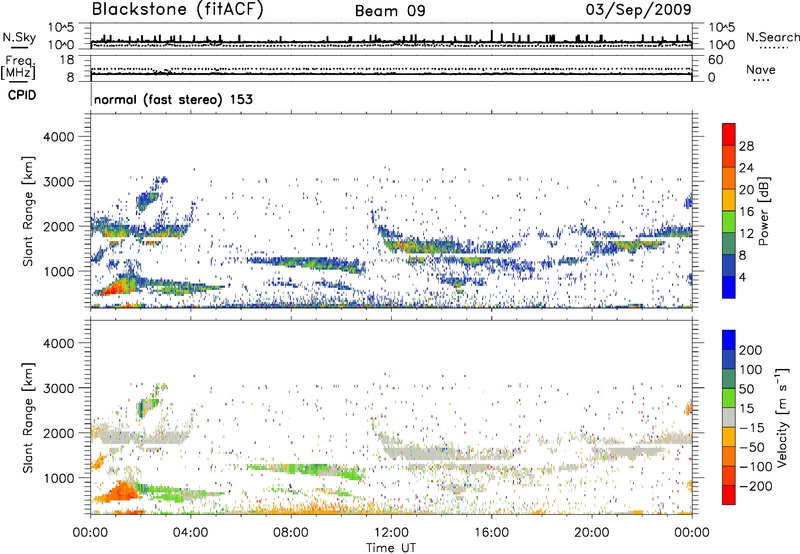Click the Time UT axis label
Screen dimensions: 800x554
click(x=391, y=547)
